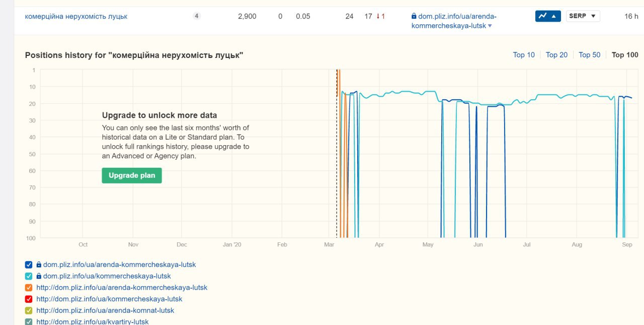Click the position change value 17
Image resolution: width=644 pixels, height=325 pixels.
368,16
